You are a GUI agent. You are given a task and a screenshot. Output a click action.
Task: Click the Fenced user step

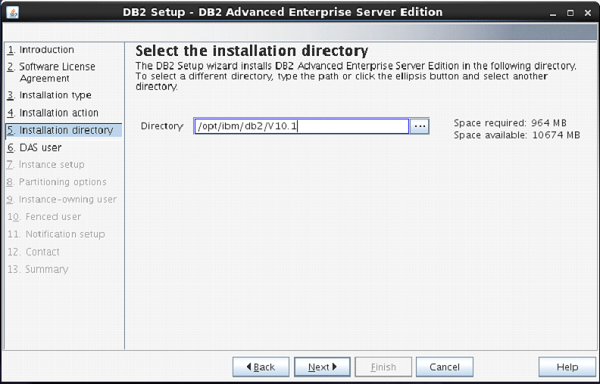[44, 217]
